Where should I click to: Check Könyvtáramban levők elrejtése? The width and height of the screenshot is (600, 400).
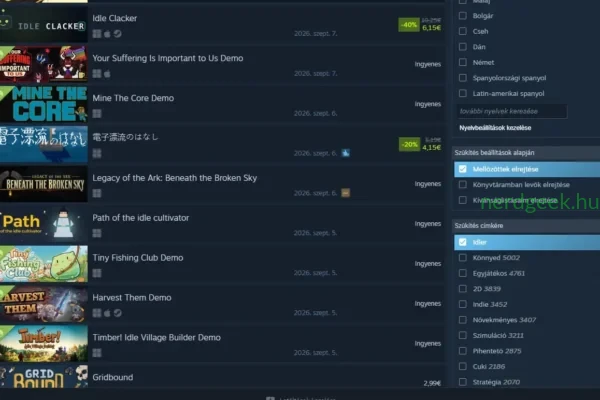pos(463,184)
